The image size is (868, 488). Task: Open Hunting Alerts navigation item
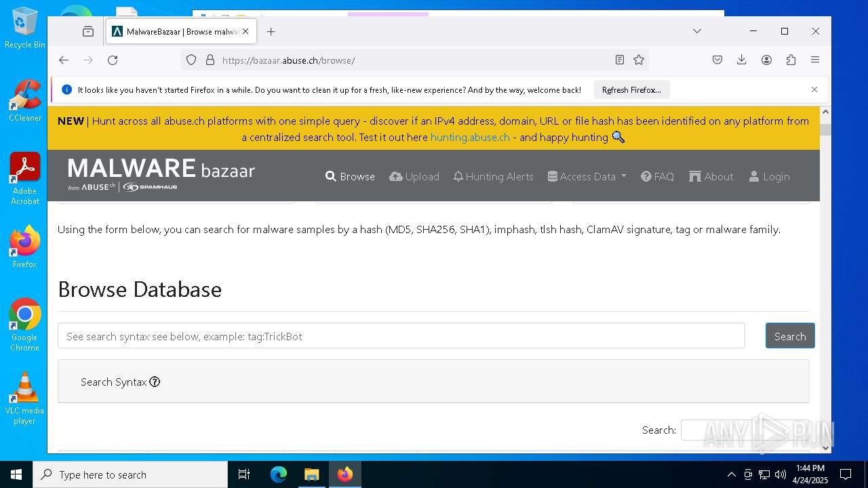click(x=493, y=176)
